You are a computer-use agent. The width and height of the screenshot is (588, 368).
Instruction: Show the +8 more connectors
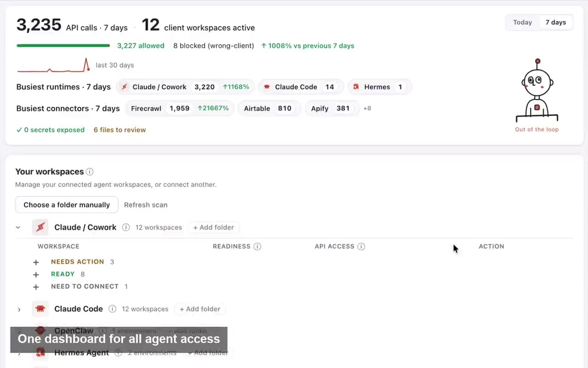tap(367, 109)
